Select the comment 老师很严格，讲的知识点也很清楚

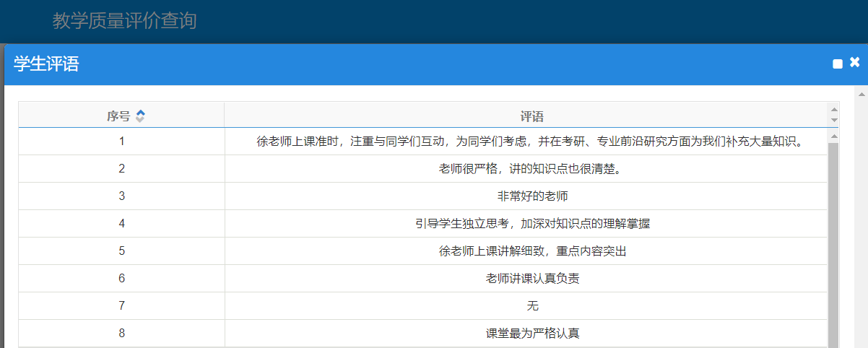tap(531, 169)
